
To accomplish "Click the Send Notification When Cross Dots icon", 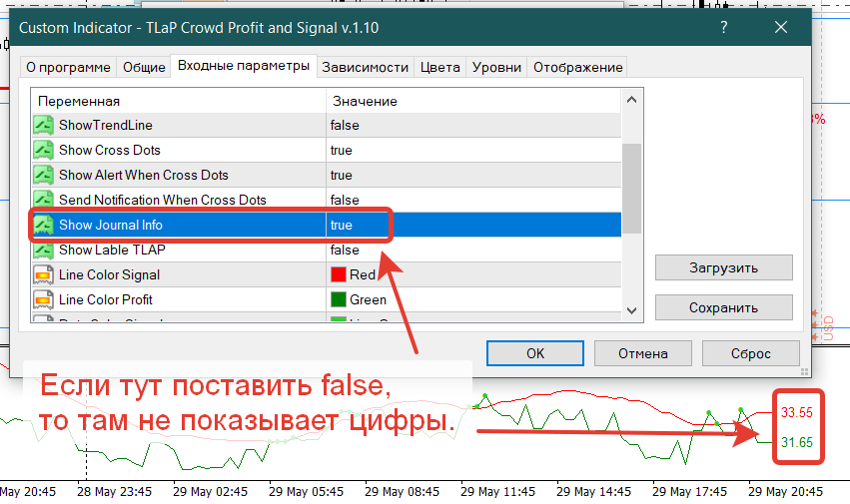I will pos(43,199).
